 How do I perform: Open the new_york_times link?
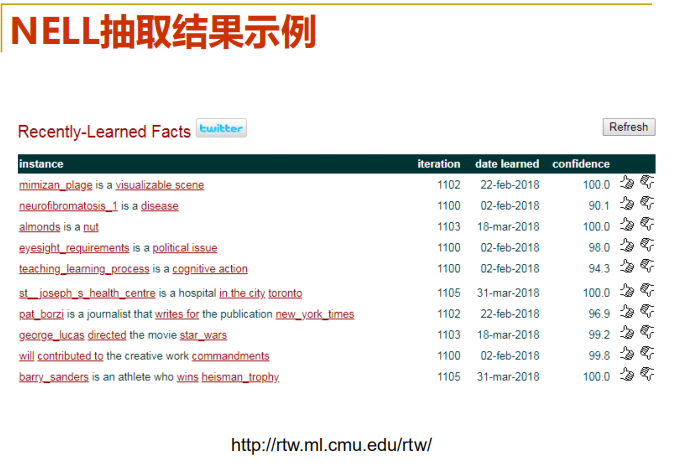pos(315,314)
